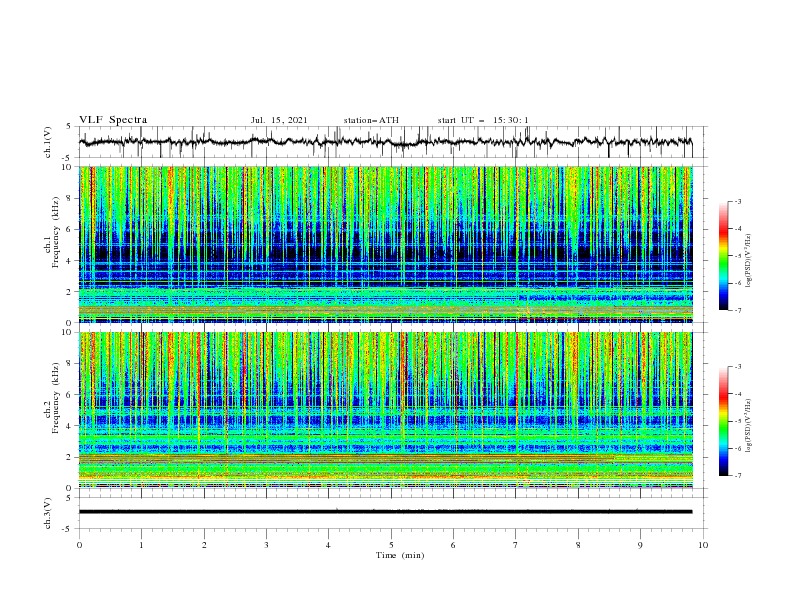Click the time axis tick label '10'
Image resolution: width=792 pixels, height=612 pixels.
(x=703, y=545)
